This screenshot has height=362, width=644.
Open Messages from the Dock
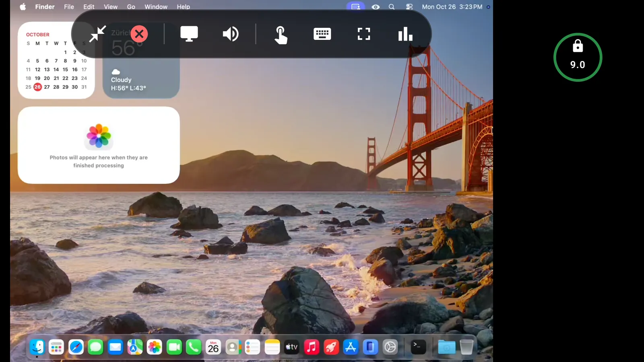pyautogui.click(x=95, y=347)
